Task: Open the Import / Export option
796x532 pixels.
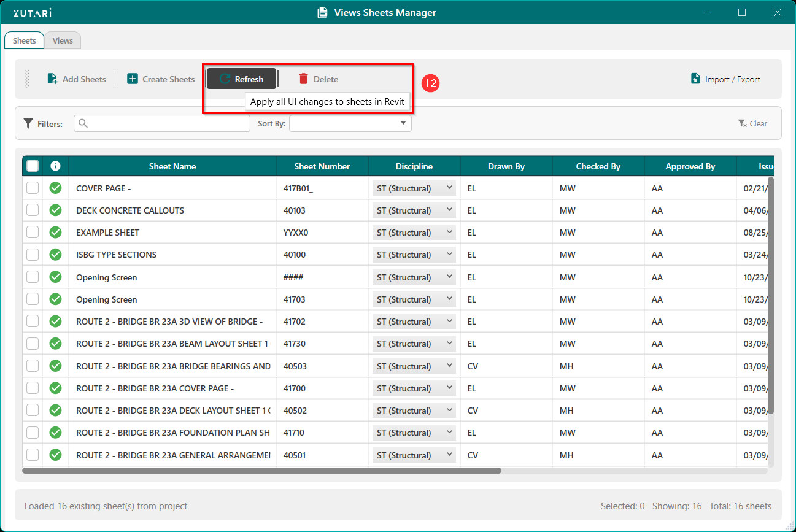Action: 725,79
